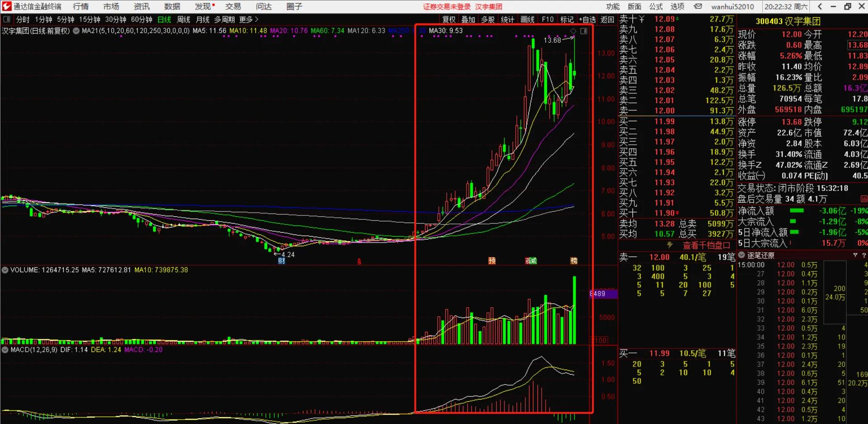Screen dimensions: 868x424
Task: Open the filter funnel icon in 逐笔还原
Action: tap(855, 255)
